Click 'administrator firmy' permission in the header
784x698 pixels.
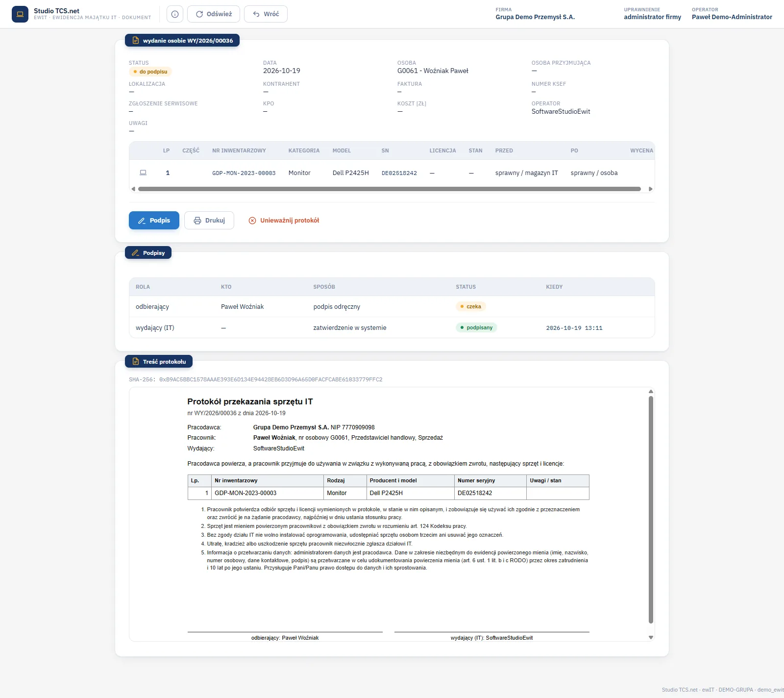652,17
